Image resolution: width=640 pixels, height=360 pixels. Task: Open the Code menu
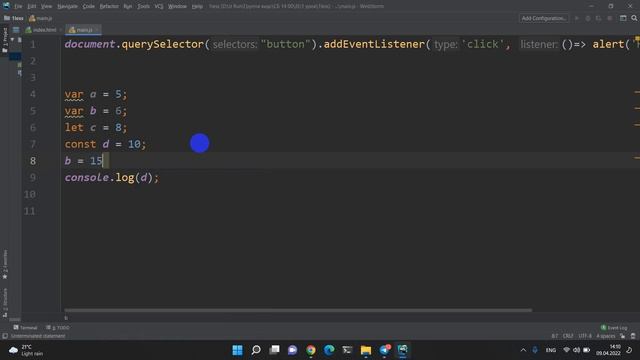click(x=89, y=7)
